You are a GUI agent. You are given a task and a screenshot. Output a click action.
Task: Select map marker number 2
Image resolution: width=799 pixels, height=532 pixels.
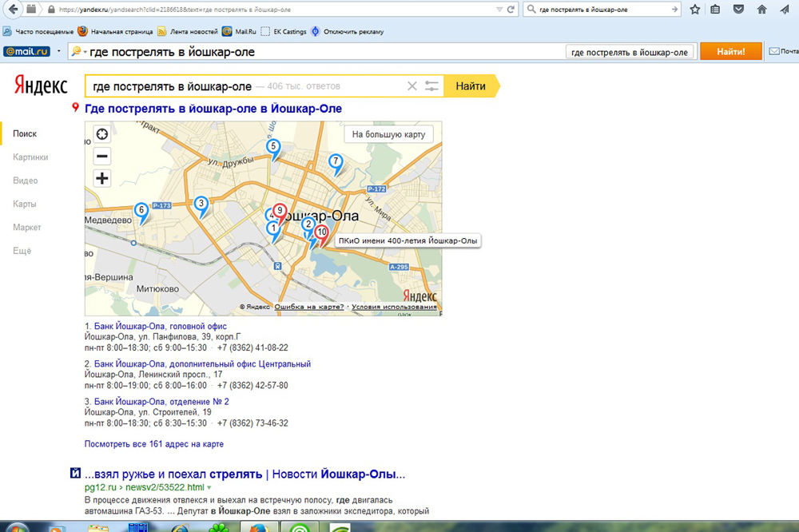[308, 226]
